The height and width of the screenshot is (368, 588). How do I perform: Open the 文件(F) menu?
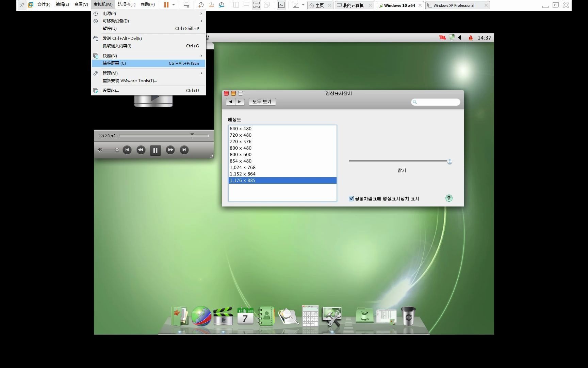click(x=44, y=4)
